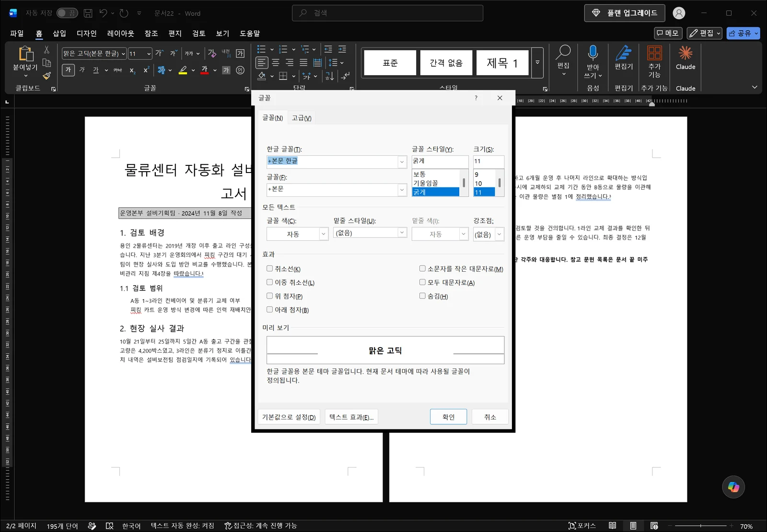The height and width of the screenshot is (532, 767).
Task: Apply subscript formatting
Action: point(132,70)
